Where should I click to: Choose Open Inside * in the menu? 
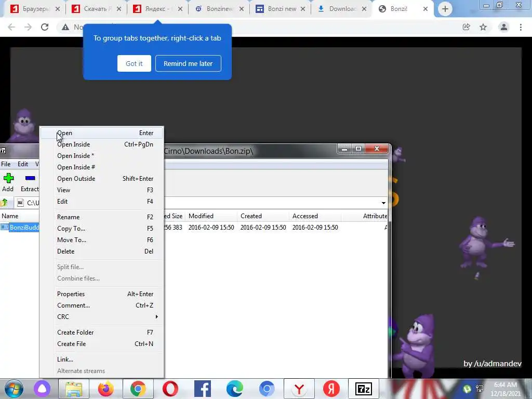(x=102, y=156)
